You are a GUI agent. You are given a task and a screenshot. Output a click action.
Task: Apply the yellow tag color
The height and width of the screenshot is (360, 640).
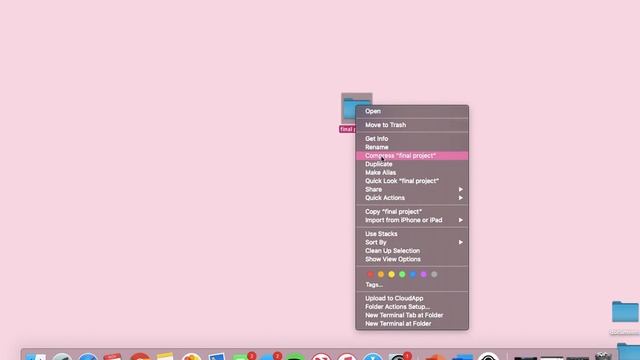coord(391,274)
